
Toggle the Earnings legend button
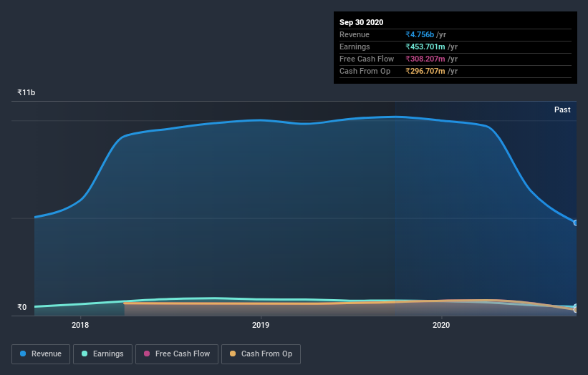pyautogui.click(x=102, y=354)
